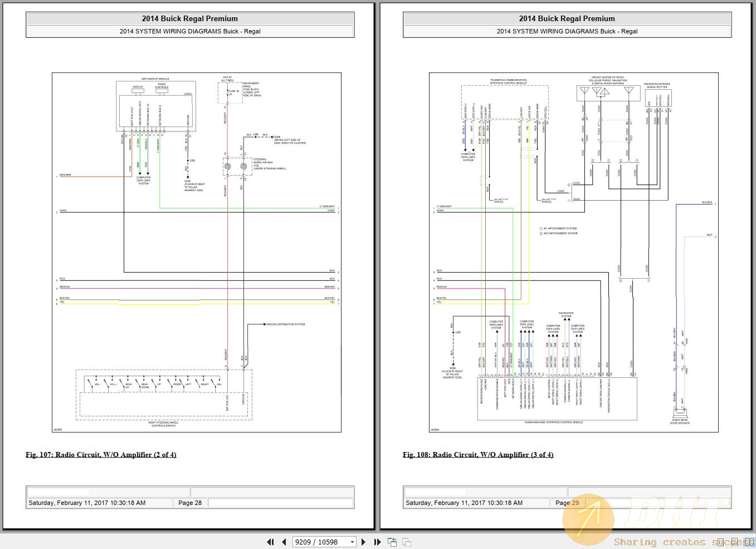Screen dimensions: 756x549
Task: Click the left page date stamp footer
Action: pos(87,503)
